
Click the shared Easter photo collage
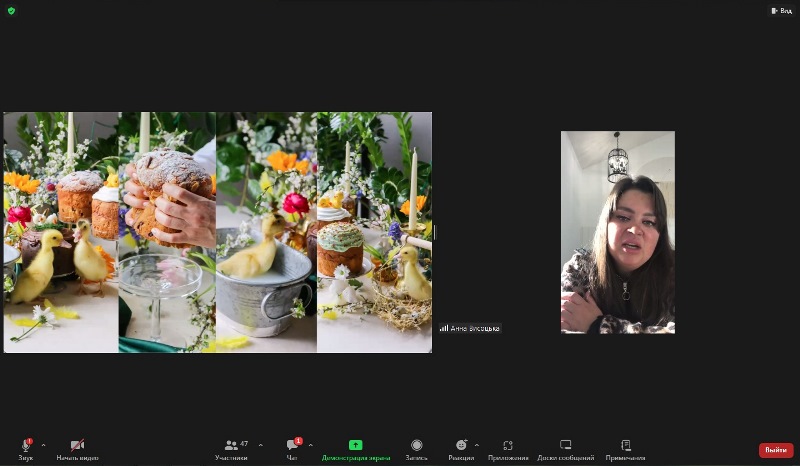pyautogui.click(x=218, y=232)
